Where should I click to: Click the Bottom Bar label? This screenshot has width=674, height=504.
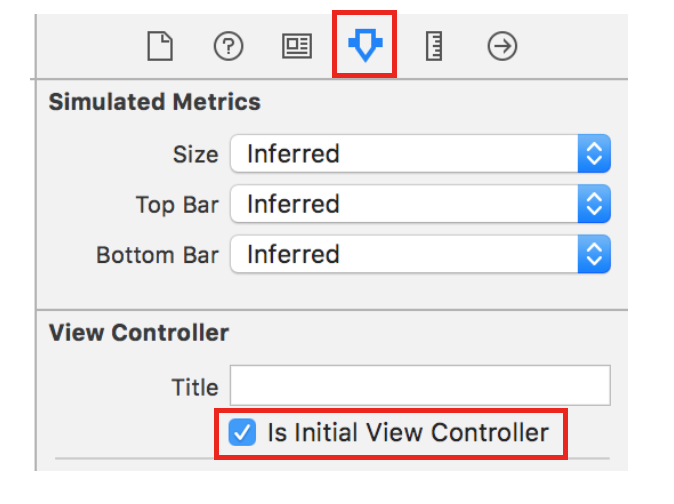click(157, 255)
